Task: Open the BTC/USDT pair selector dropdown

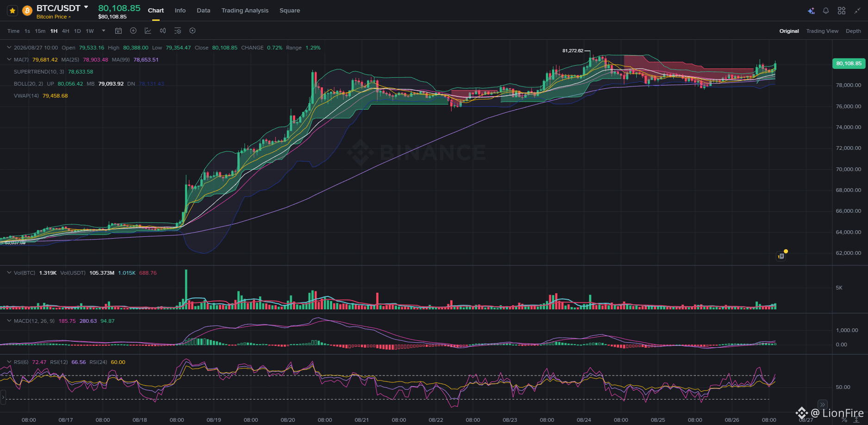Action: (86, 7)
